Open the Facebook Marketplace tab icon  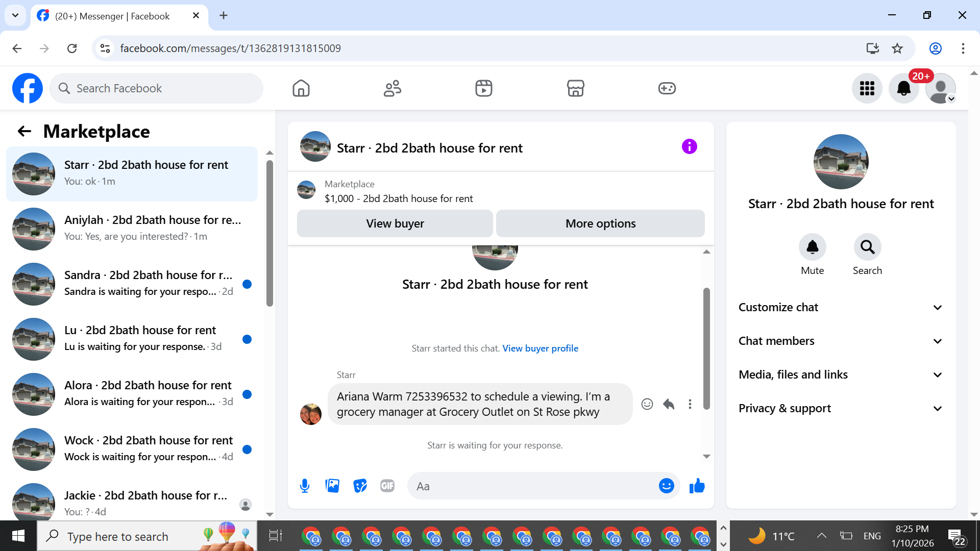pos(575,88)
